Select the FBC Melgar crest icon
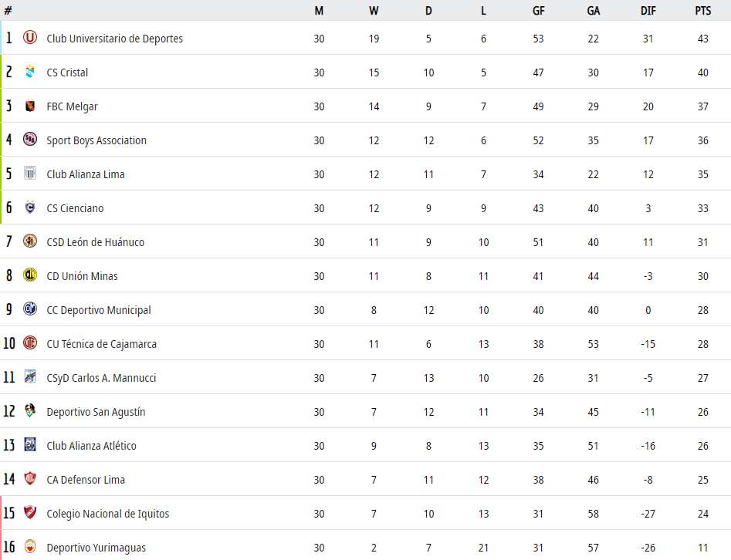 point(30,106)
